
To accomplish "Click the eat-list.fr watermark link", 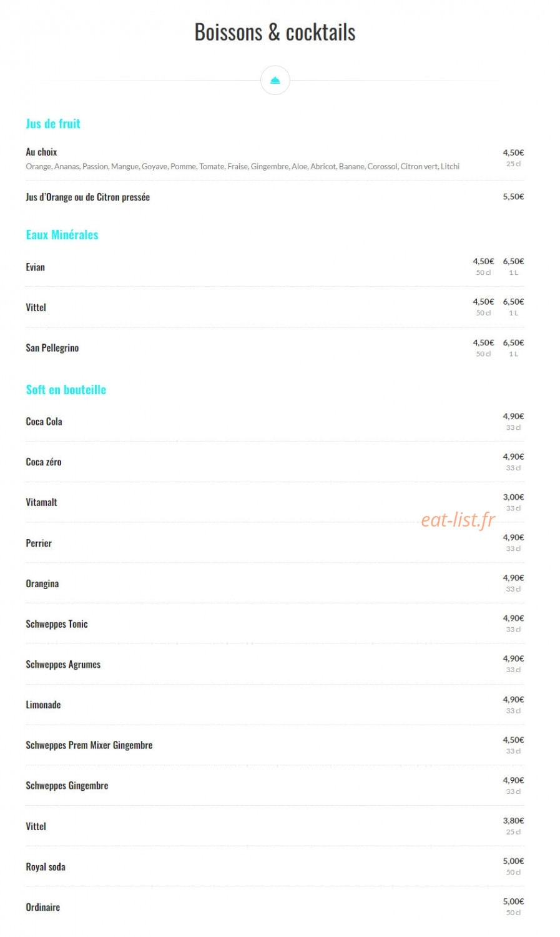I will pyautogui.click(x=458, y=520).
